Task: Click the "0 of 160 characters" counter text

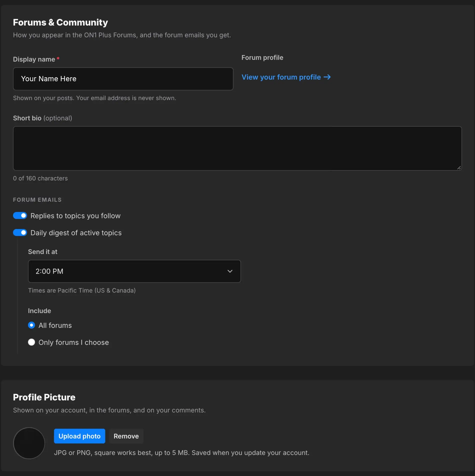Action: tap(40, 178)
